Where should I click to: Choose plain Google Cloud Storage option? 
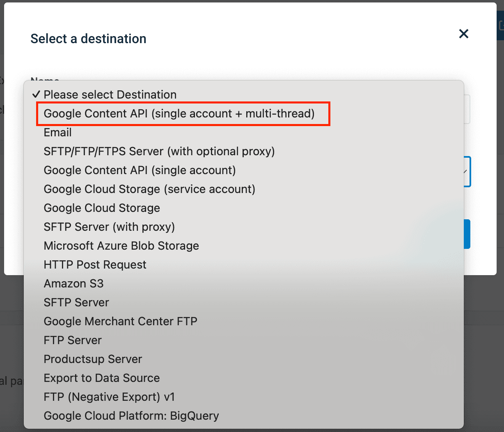(x=102, y=208)
